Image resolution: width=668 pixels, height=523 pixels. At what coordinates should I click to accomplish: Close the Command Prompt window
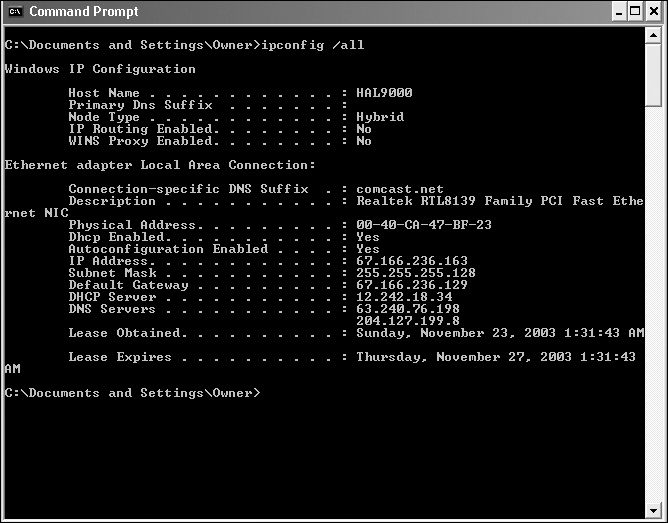click(x=654, y=11)
